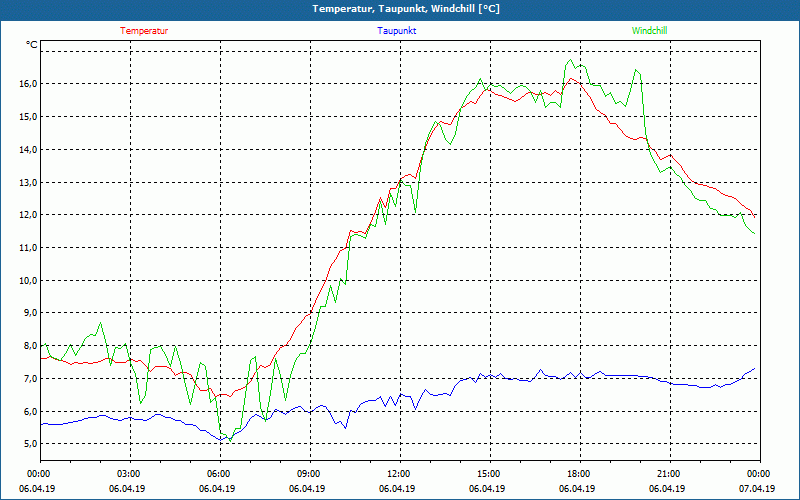Click the 15,0 y-axis value
The width and height of the screenshot is (800, 500).
tap(29, 116)
